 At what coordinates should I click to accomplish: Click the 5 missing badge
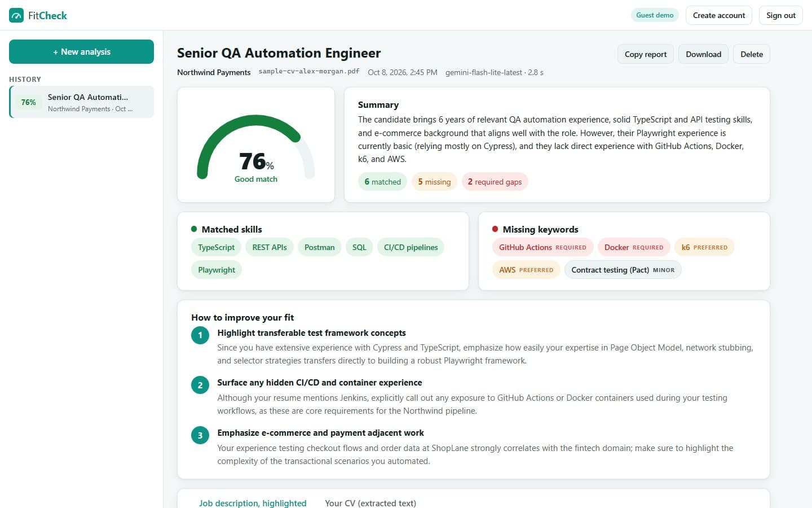click(434, 182)
